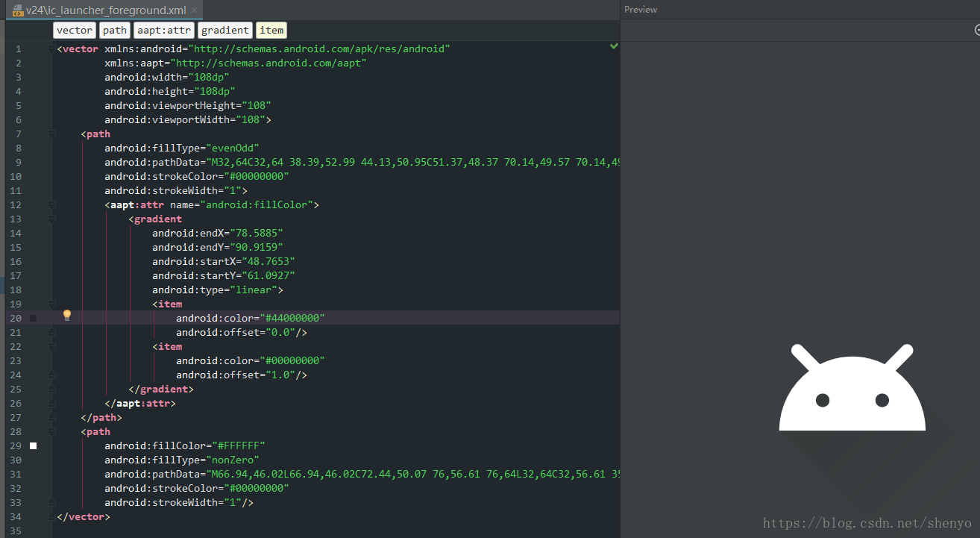Open the #44000000 color swatch in gutter
Image resolution: width=980 pixels, height=538 pixels.
point(33,318)
